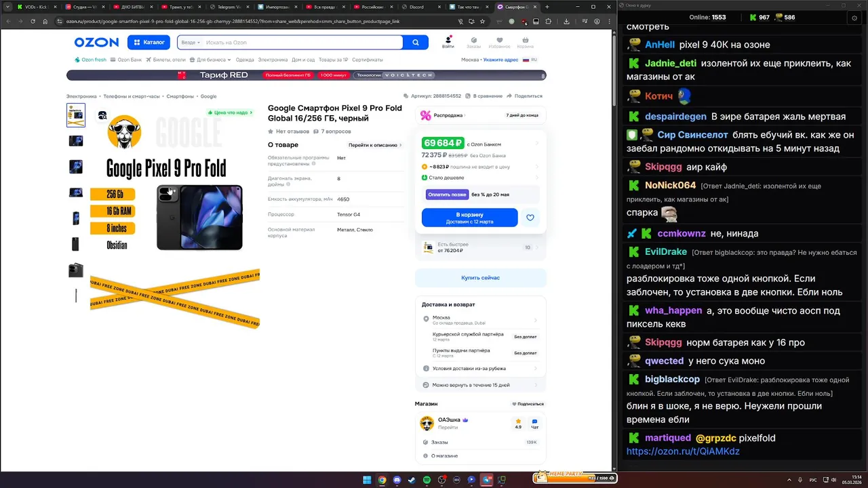Reload the page in browser toolbar
The width and height of the screenshot is (868, 488).
(x=32, y=21)
